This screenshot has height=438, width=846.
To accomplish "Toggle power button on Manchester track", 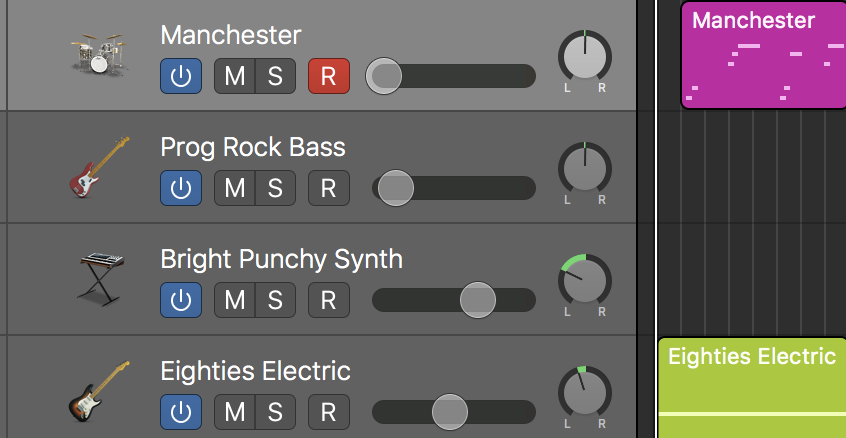I will point(180,76).
